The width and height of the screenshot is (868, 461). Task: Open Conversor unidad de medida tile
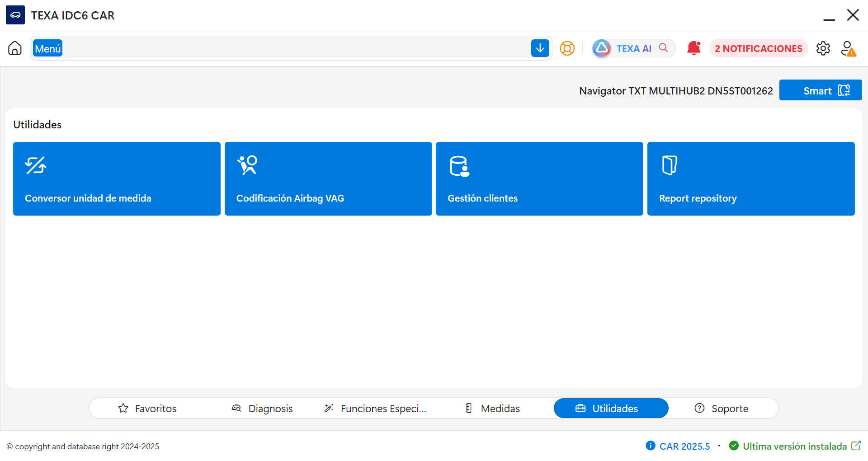click(x=117, y=179)
